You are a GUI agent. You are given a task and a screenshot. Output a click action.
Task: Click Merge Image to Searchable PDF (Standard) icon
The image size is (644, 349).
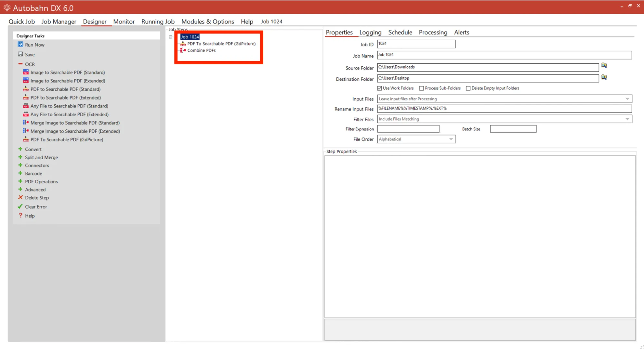tap(26, 122)
